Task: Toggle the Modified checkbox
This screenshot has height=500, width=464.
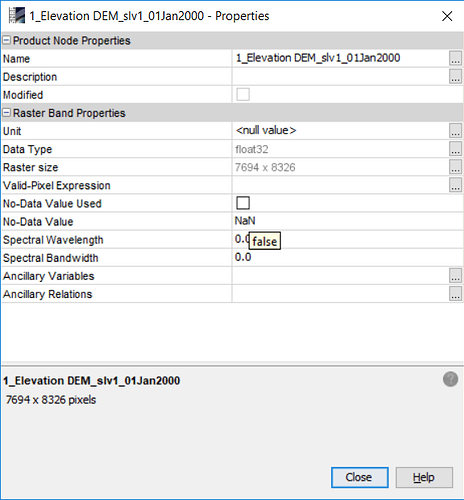Action: [x=243, y=94]
